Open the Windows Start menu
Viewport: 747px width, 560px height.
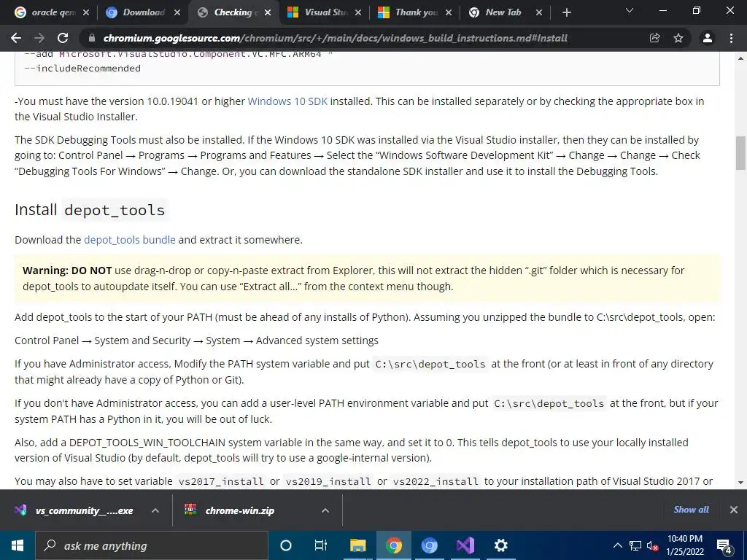coord(18,545)
